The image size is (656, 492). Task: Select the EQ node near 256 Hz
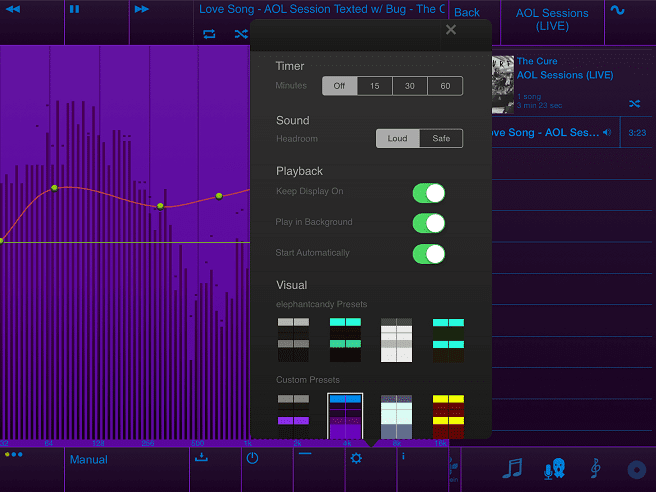click(160, 206)
